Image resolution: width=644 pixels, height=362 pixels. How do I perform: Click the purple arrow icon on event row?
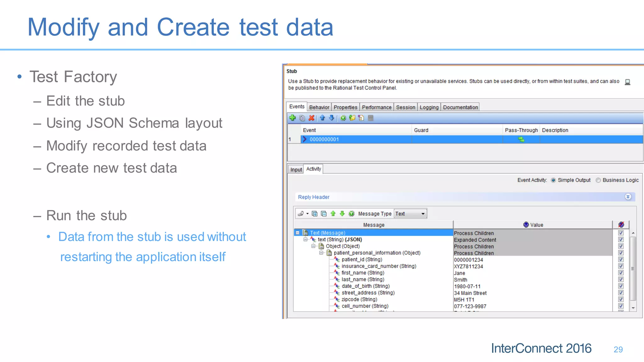[304, 139]
